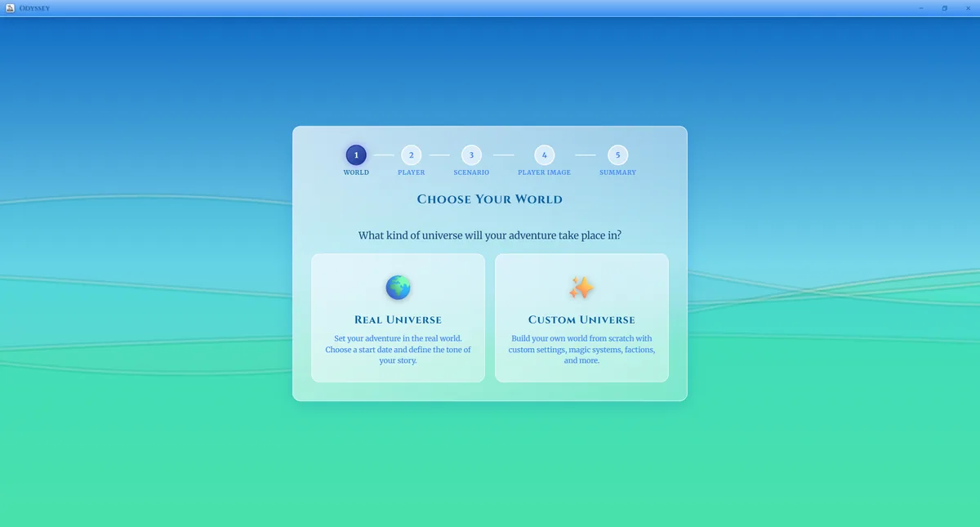Viewport: 980px width, 527px height.
Task: Go to step 1 World
Action: (356, 155)
